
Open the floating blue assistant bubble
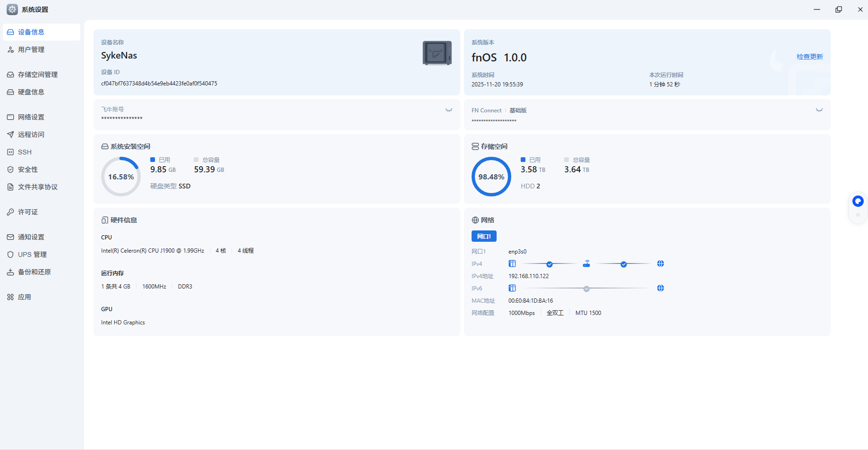click(x=858, y=201)
